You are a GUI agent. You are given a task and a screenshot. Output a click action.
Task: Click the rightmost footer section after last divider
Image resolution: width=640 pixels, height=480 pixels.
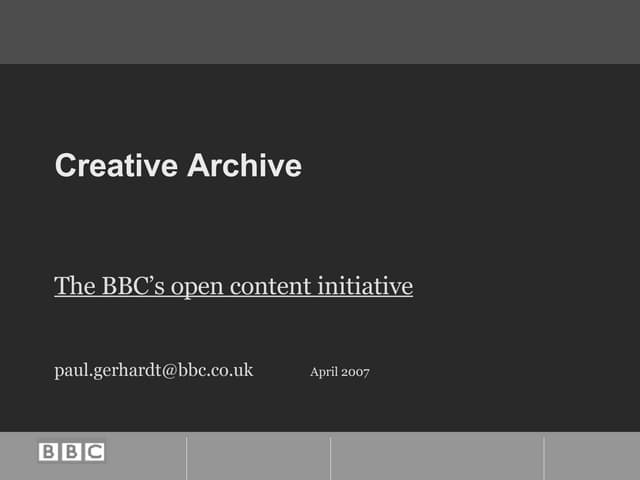[x=592, y=457]
